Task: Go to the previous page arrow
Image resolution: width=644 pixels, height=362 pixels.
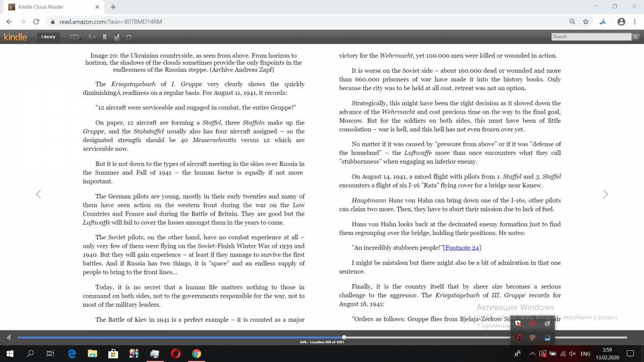Action: pyautogui.click(x=38, y=194)
